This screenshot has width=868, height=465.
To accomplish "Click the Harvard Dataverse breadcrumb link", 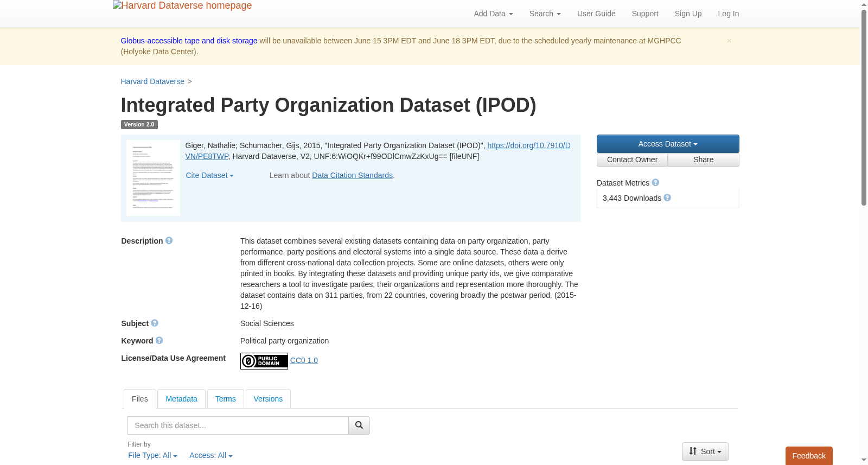I will pyautogui.click(x=152, y=81).
